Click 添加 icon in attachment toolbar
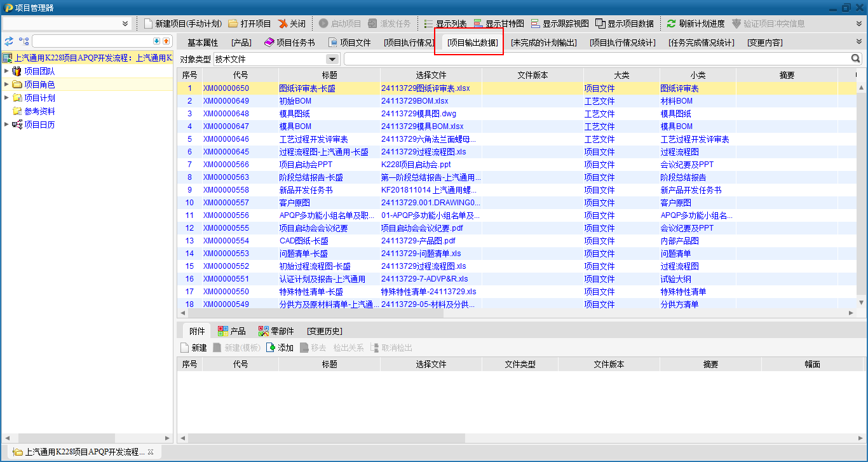868x462 pixels. [x=271, y=348]
